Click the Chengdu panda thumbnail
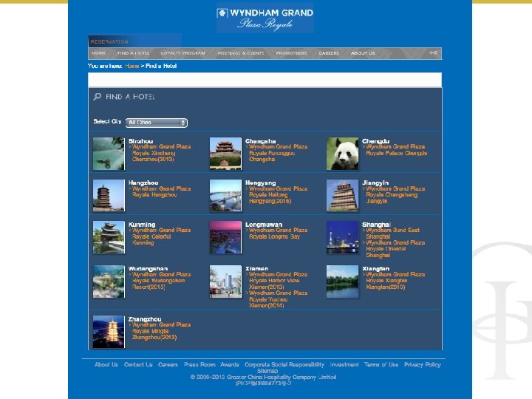The image size is (532, 399). click(342, 154)
